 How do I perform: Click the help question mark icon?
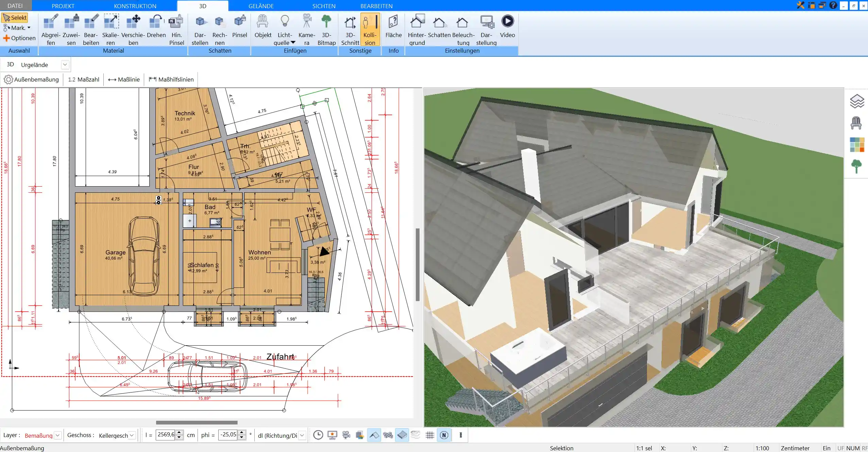tap(833, 5)
